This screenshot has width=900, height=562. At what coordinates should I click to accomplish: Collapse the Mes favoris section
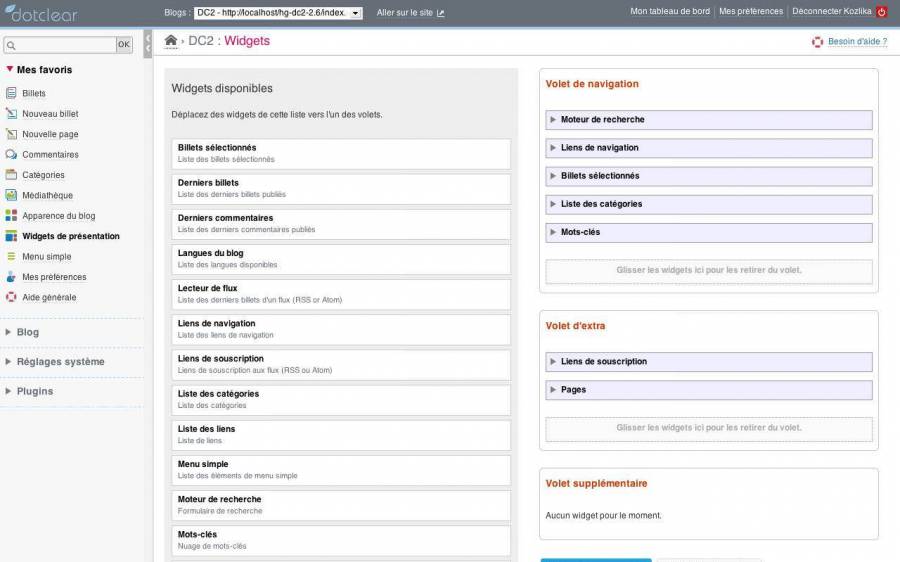click(x=10, y=70)
